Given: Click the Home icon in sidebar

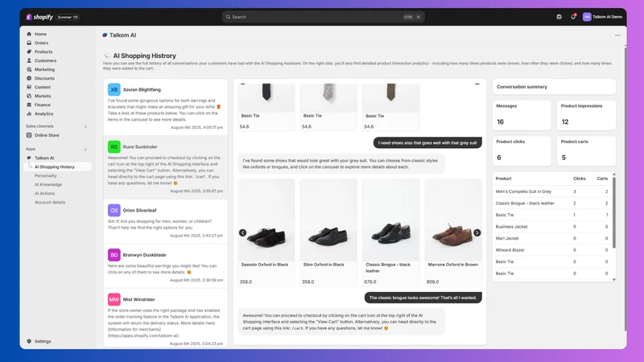Looking at the screenshot, I should (x=29, y=34).
